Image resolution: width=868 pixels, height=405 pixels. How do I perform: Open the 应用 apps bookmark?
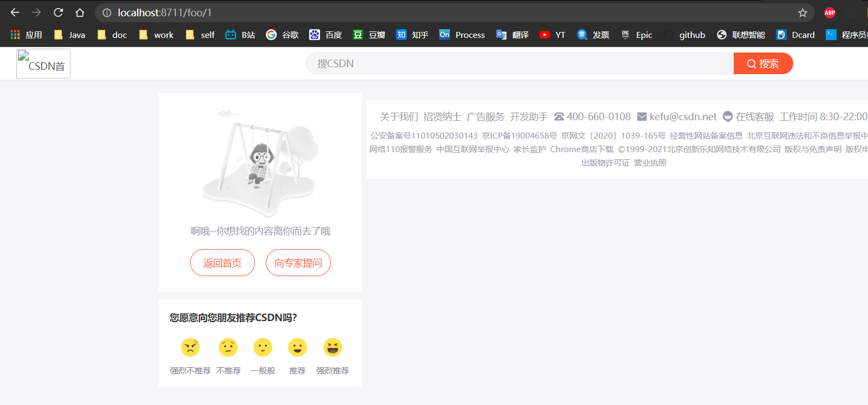pos(27,35)
